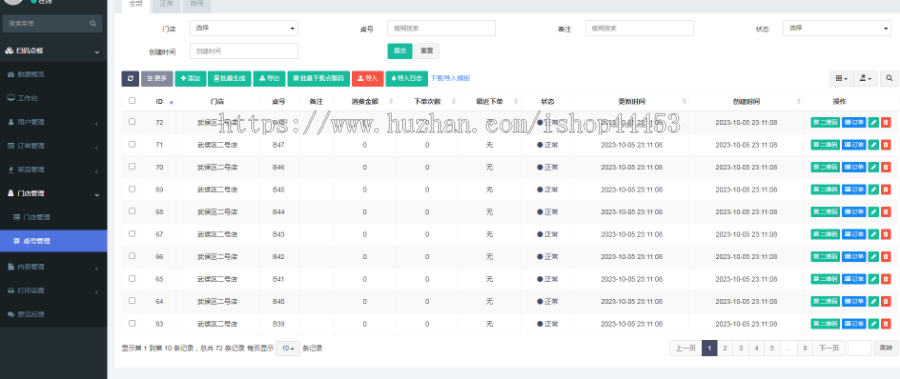Click pencil edit icon for row 63
The height and width of the screenshot is (379, 900).
click(x=874, y=324)
